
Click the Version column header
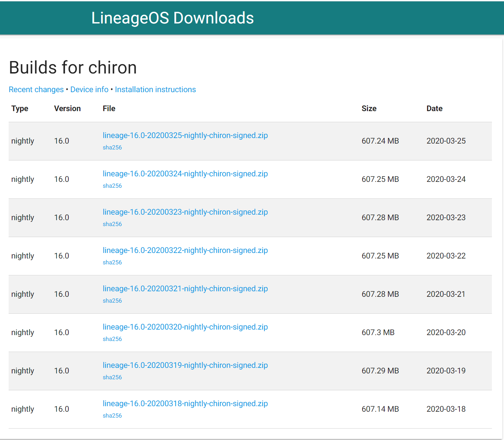coord(67,109)
